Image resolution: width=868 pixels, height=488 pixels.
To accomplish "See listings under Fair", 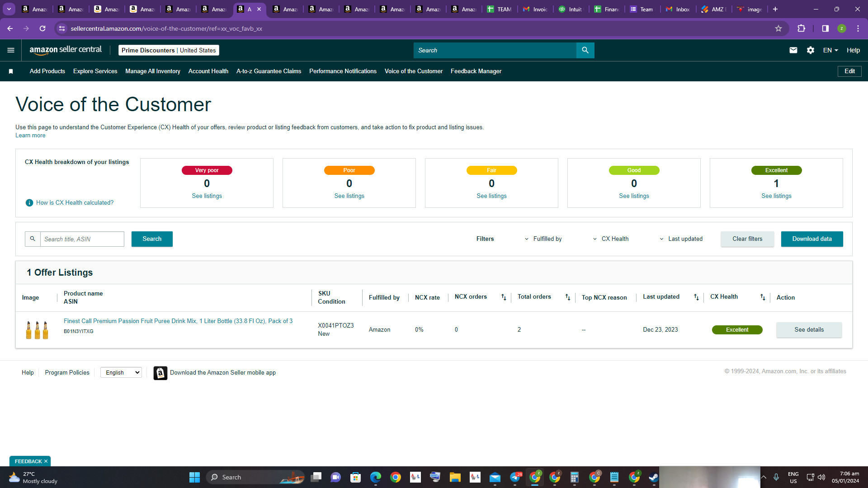I will pyautogui.click(x=492, y=196).
